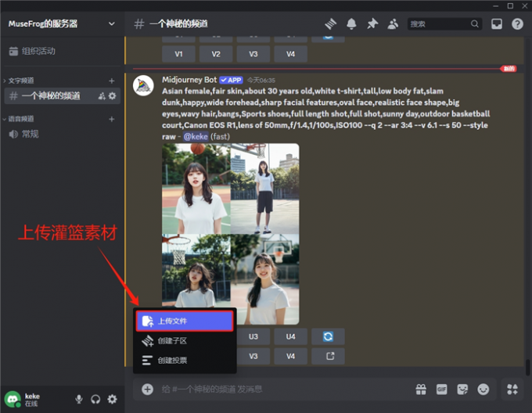Screen dimensions: 532x413
Task: Click the search box in header
Action: [444, 23]
